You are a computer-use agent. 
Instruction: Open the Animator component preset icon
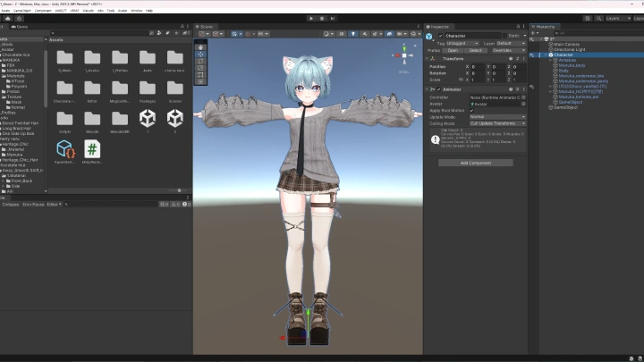(518, 89)
